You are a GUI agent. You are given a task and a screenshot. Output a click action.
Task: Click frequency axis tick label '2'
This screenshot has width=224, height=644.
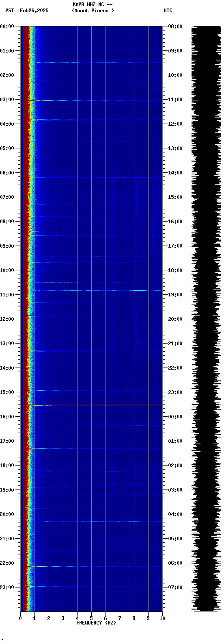tap(49, 618)
